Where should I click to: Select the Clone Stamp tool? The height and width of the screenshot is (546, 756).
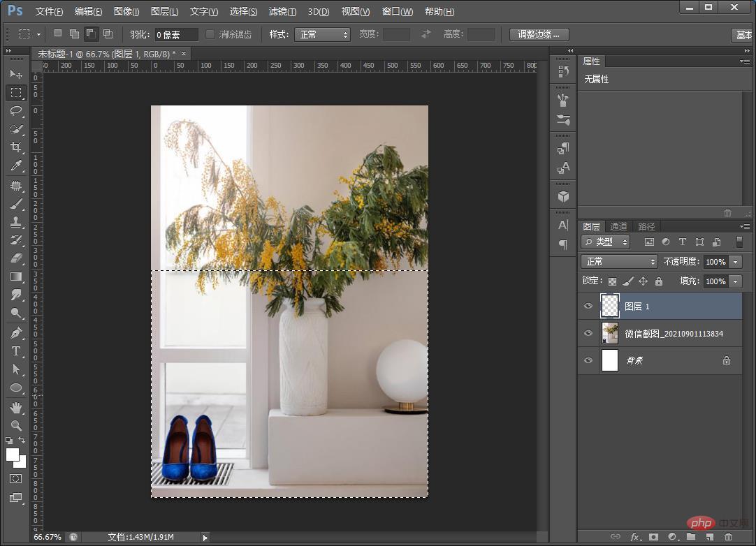[x=16, y=222]
